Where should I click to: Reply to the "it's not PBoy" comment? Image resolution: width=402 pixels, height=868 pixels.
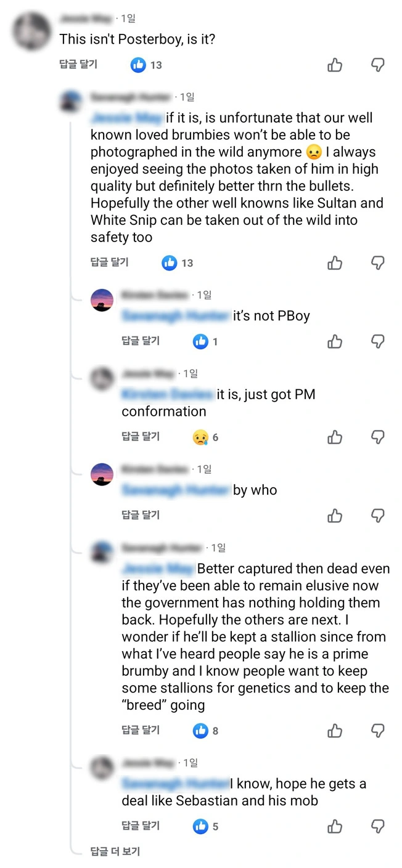(141, 341)
